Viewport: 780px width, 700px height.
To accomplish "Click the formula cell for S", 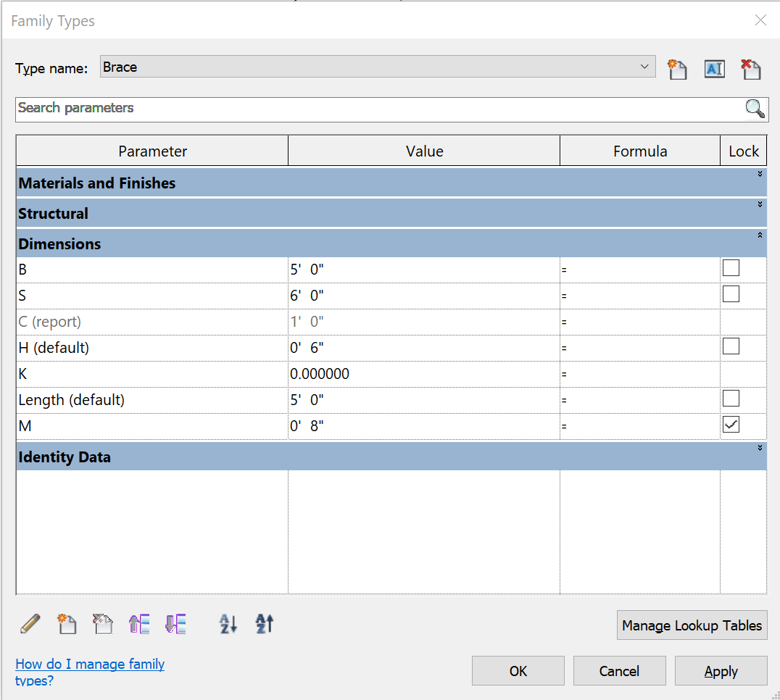I will coord(640,296).
